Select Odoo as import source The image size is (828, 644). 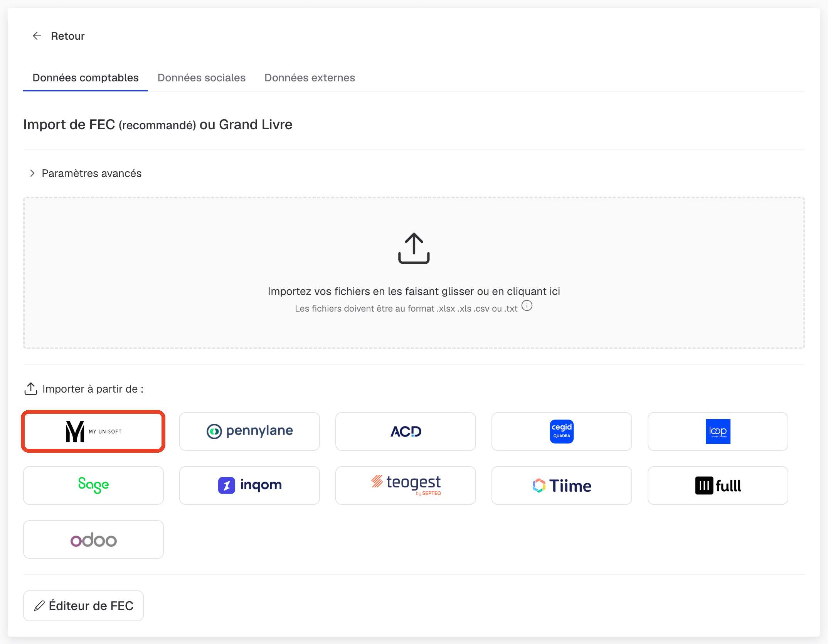[x=93, y=539]
